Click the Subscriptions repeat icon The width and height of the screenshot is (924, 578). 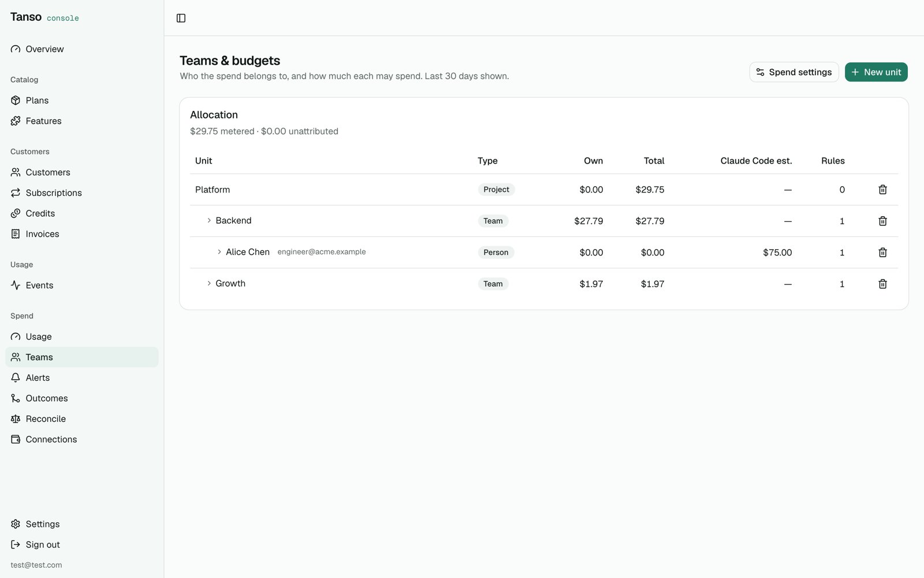(16, 193)
